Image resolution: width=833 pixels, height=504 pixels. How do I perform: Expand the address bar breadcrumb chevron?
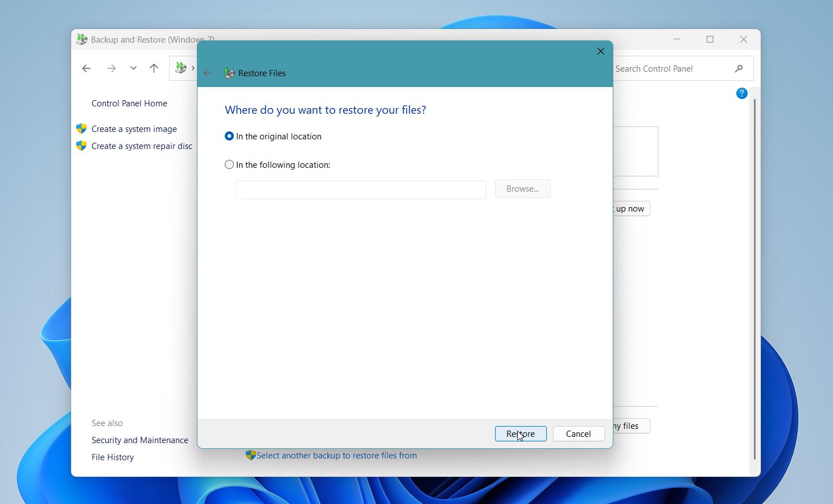click(193, 68)
